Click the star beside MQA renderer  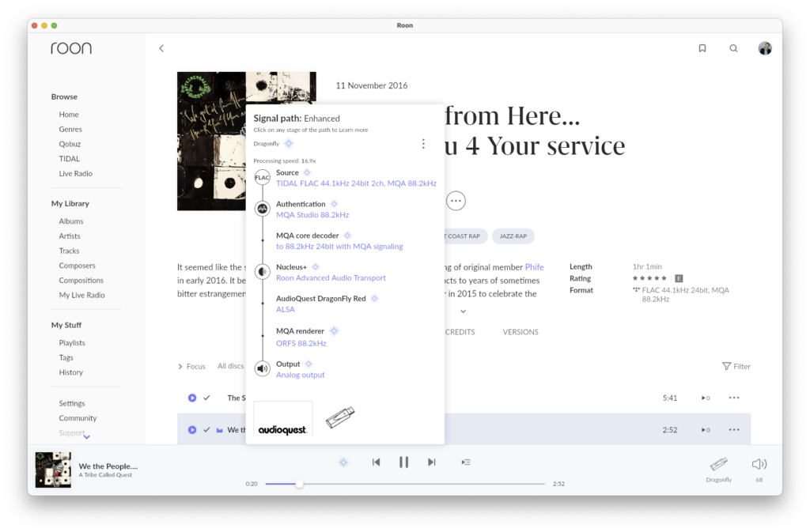click(335, 330)
